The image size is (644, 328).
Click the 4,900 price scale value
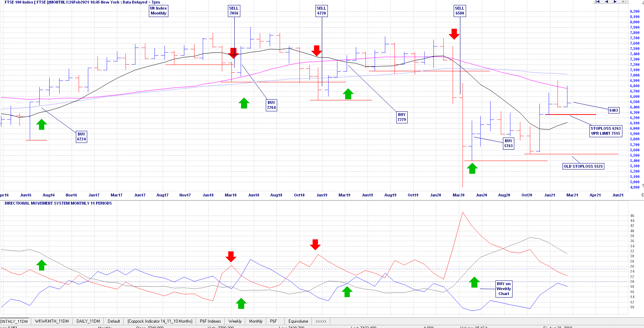635,187
